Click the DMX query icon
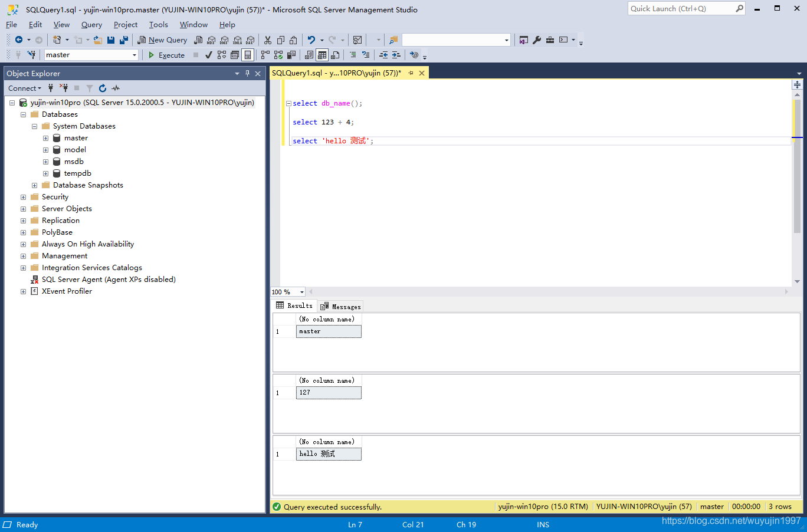This screenshot has width=807, height=532. pyautogui.click(x=224, y=40)
